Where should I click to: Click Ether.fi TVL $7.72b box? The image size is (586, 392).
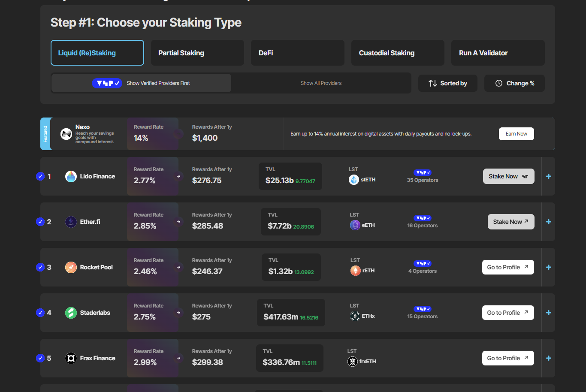click(x=291, y=222)
